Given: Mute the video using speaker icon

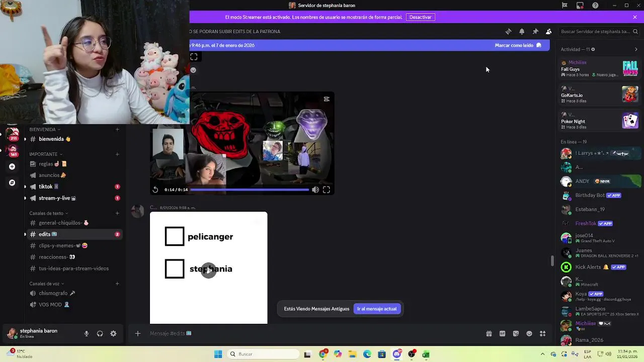Looking at the screenshot, I should (315, 190).
